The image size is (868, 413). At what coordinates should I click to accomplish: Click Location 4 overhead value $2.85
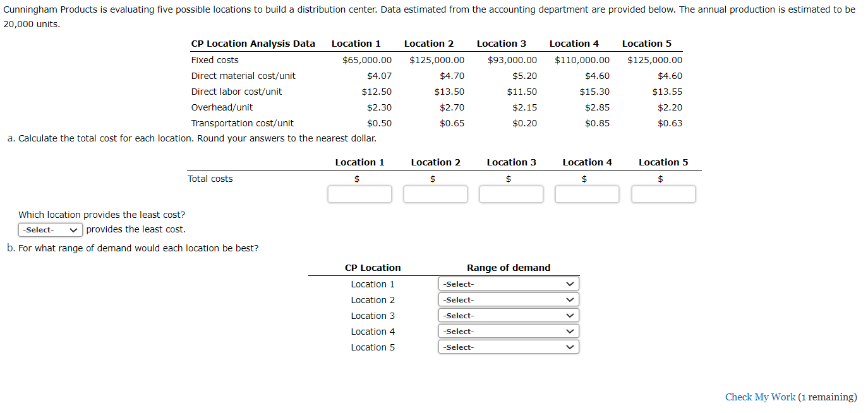click(597, 107)
